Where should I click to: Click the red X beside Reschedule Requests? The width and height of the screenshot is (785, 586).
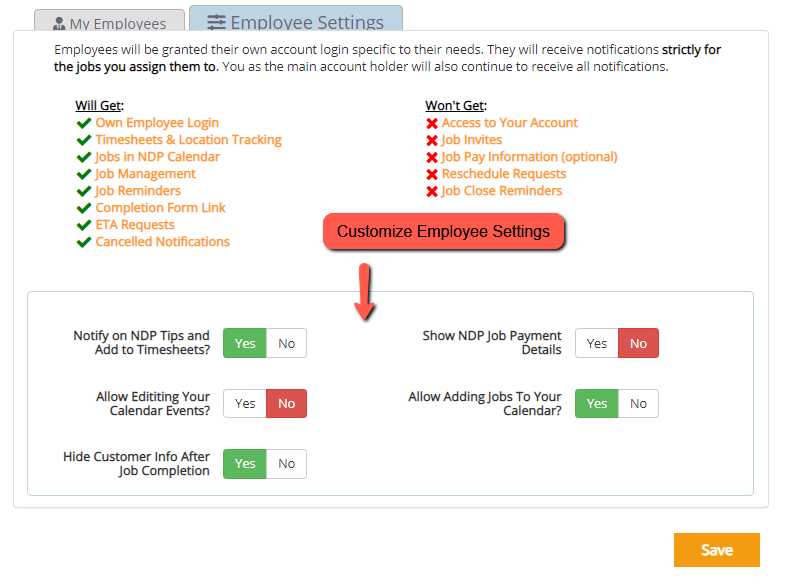432,174
